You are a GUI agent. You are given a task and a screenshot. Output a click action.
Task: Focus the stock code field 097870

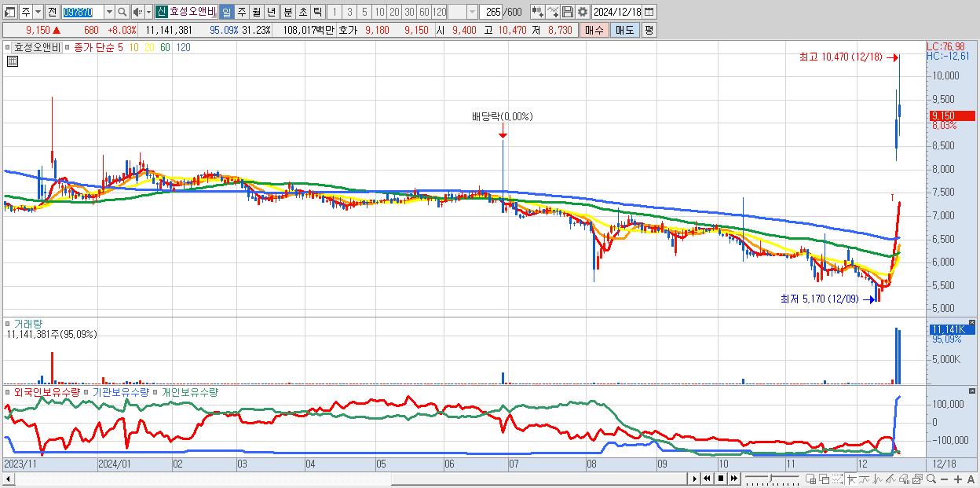[x=82, y=12]
